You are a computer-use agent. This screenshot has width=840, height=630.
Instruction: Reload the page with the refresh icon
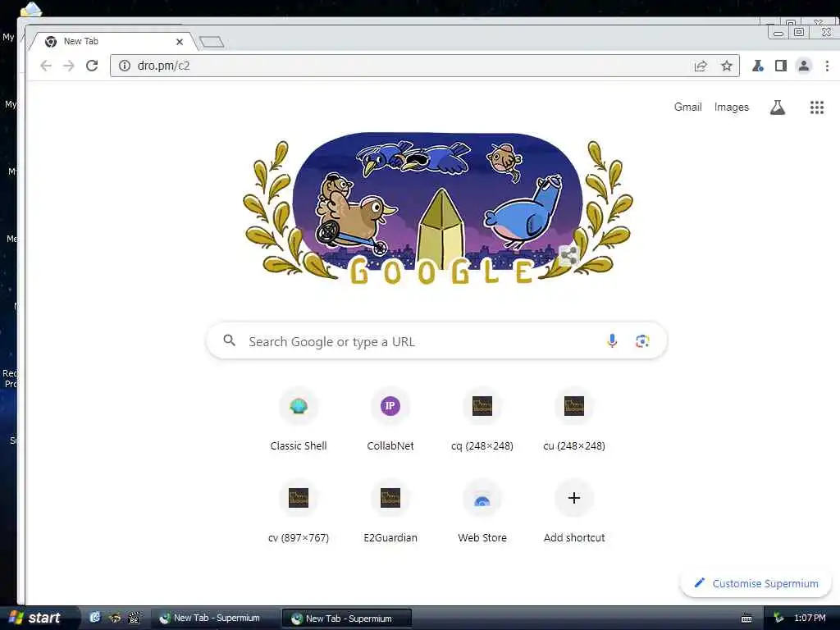tap(92, 66)
